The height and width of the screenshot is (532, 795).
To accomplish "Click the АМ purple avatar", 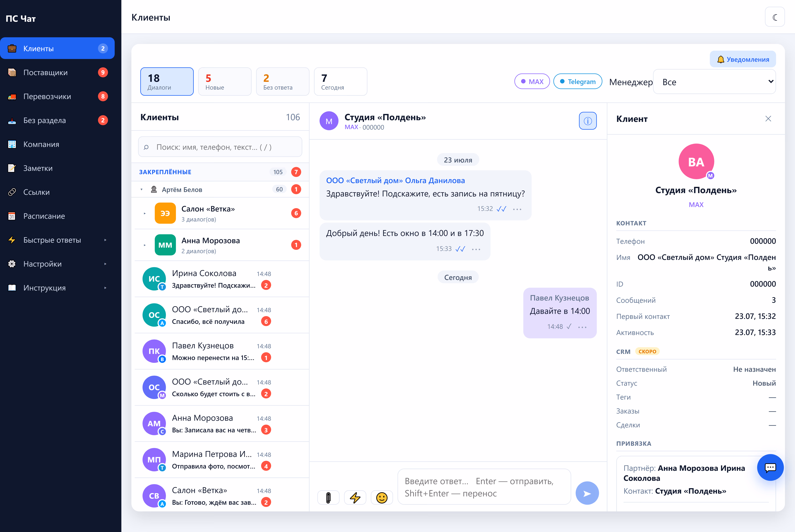I will [154, 423].
